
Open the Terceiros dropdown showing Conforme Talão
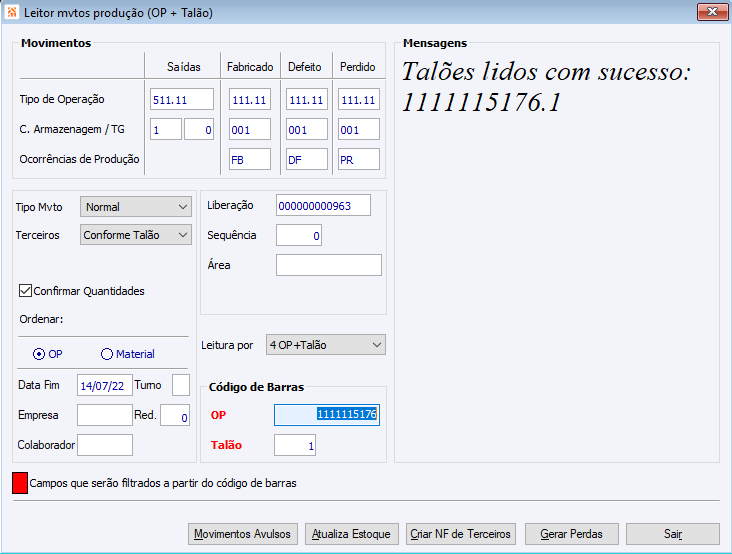click(136, 235)
